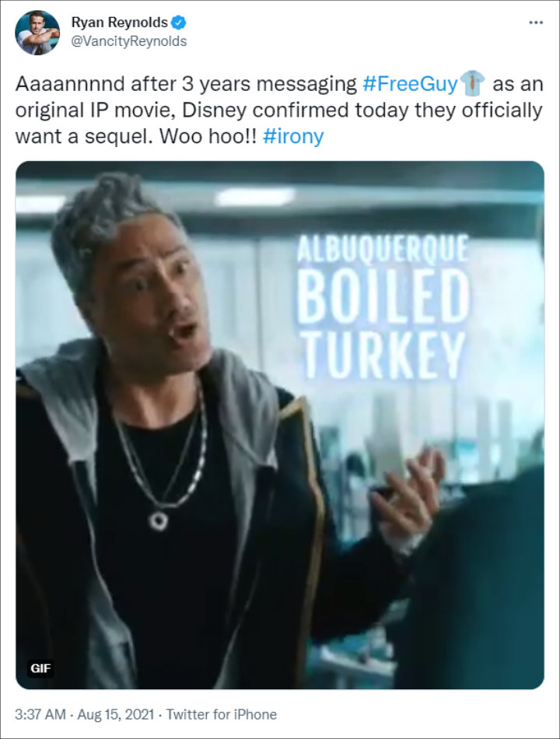Select the Ryan Reynolds display name

pyautogui.click(x=120, y=23)
